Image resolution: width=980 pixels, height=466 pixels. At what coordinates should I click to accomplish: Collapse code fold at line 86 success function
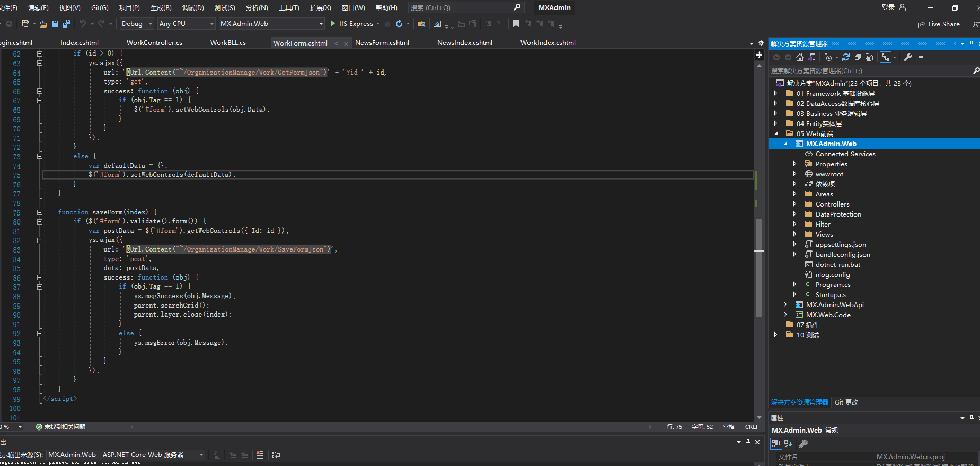40,277
